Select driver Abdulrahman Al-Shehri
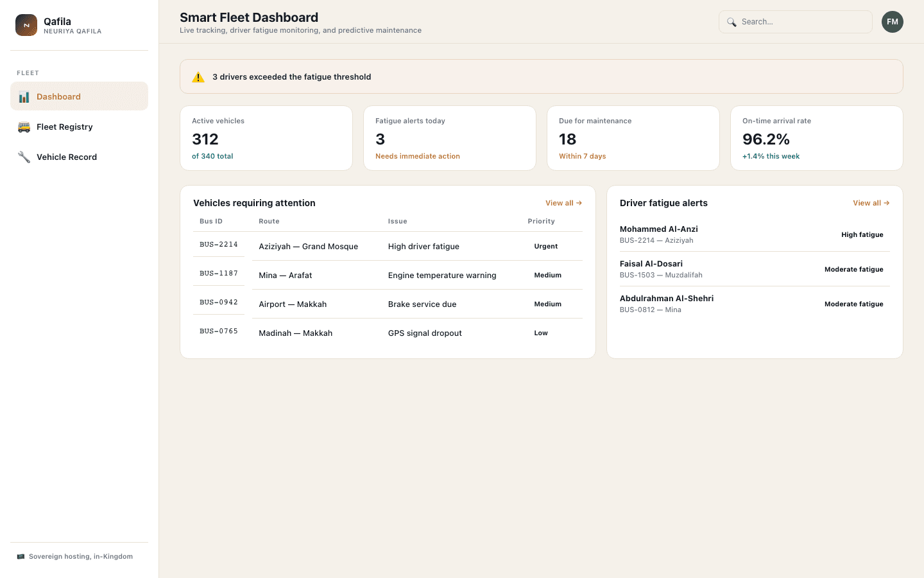Screen dimensions: 924x578 pos(667,299)
